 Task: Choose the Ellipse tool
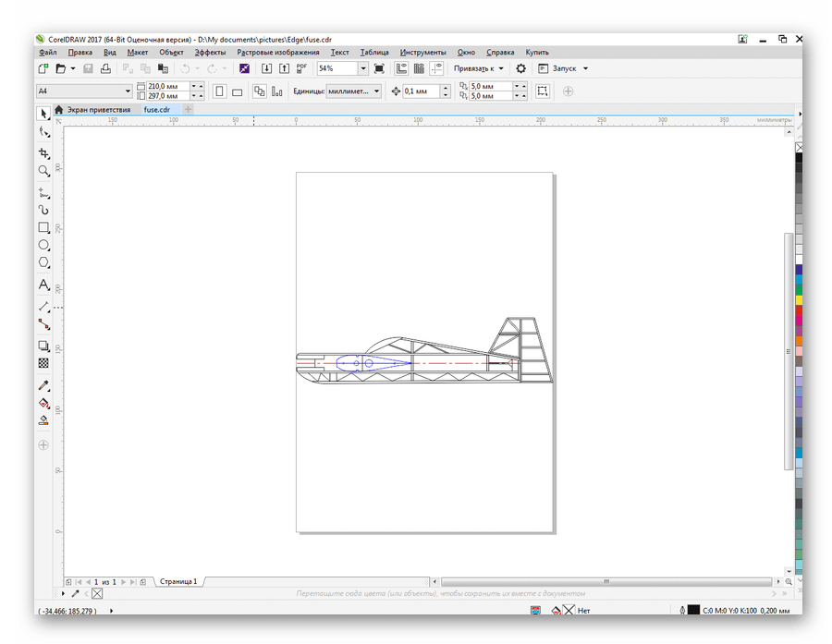(43, 245)
